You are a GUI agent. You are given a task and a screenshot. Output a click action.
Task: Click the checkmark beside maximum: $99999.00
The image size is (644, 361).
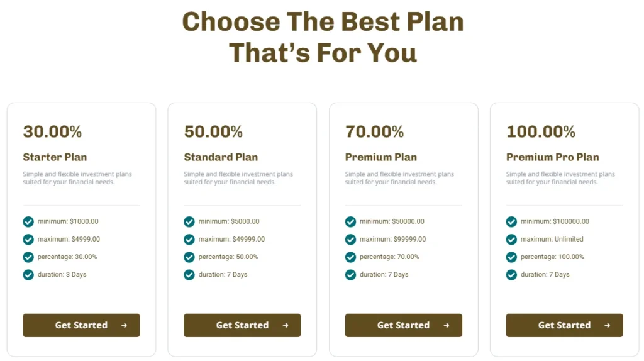click(x=350, y=239)
